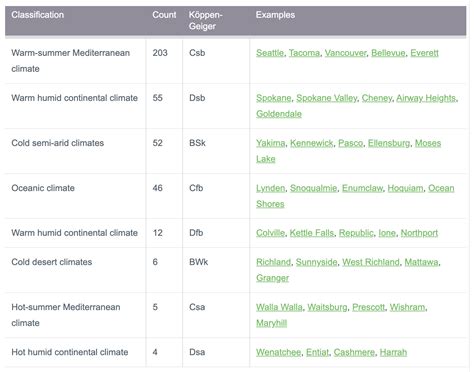
Task: Select the Kettle Falls link
Action: click(312, 233)
